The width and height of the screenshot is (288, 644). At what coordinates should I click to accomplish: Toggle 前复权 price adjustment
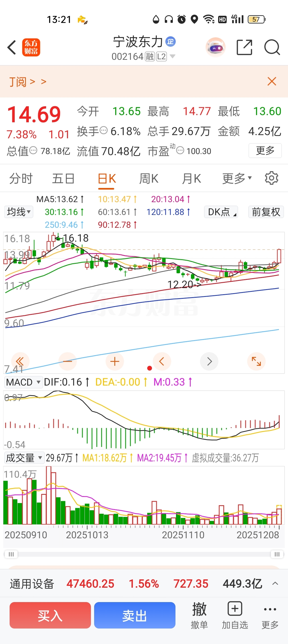266,212
